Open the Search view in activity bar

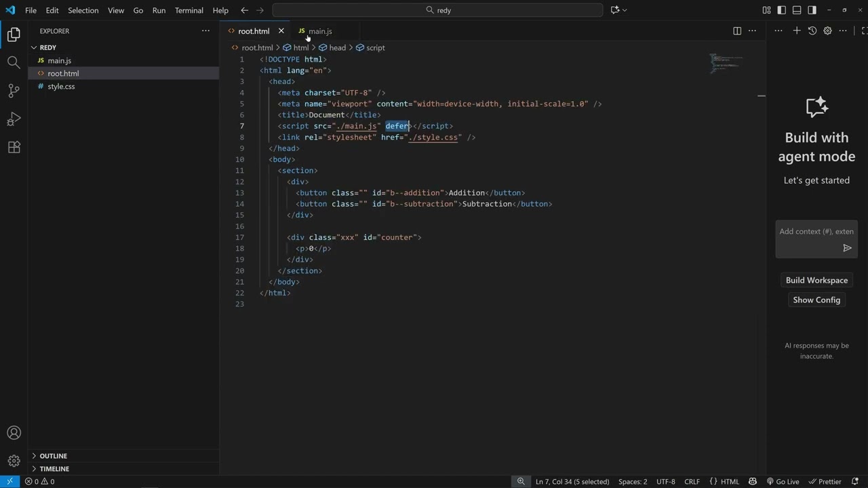point(14,62)
